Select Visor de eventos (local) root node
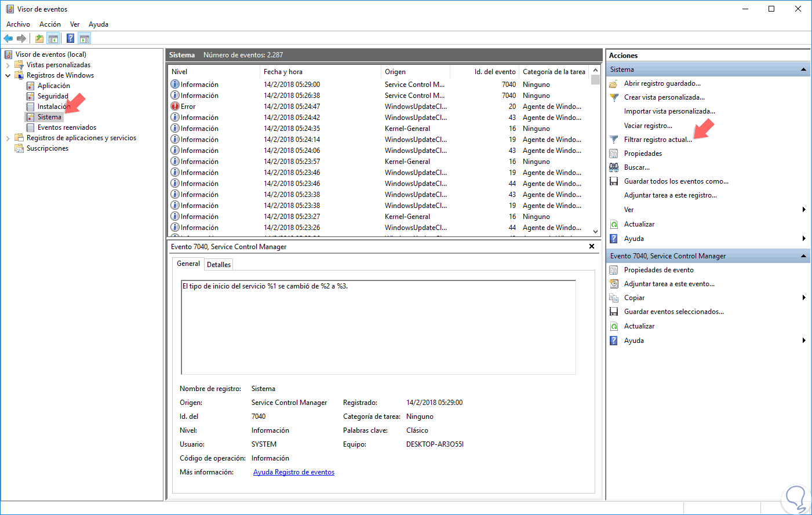 pyautogui.click(x=51, y=54)
